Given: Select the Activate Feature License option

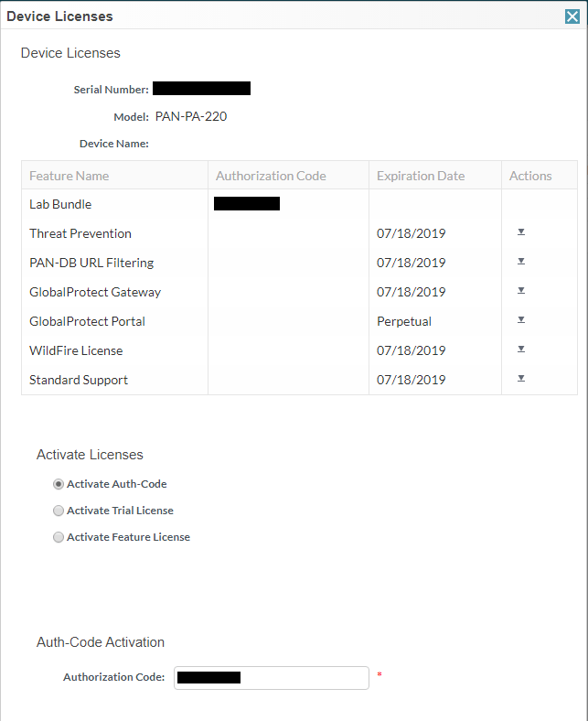Looking at the screenshot, I should 59,537.
